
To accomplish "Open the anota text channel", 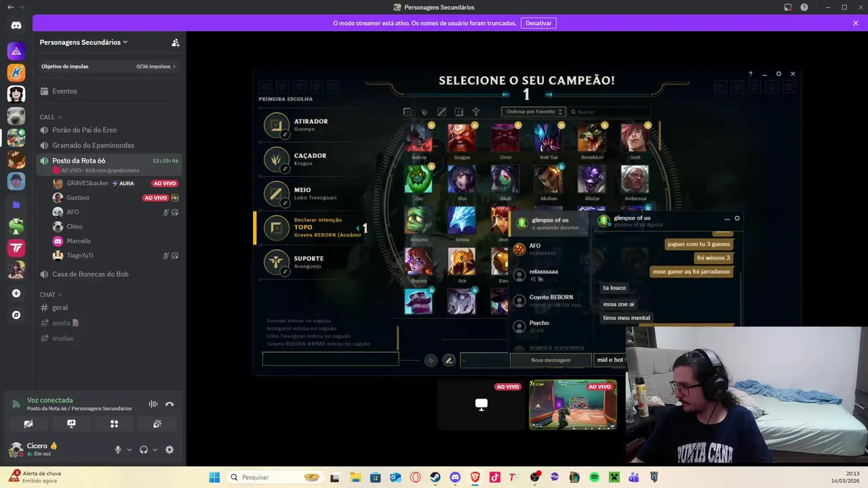I will pyautogui.click(x=109, y=323).
